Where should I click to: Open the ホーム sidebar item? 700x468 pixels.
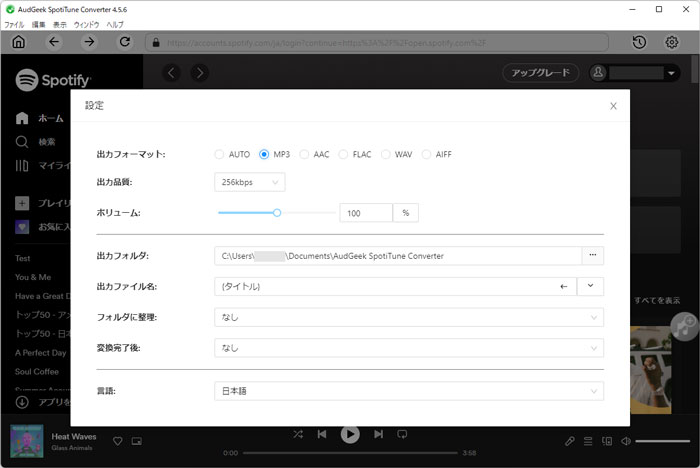click(39, 118)
